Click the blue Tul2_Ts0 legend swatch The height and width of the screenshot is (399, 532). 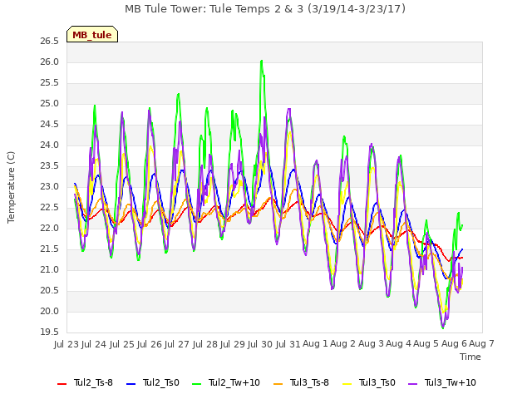click(x=131, y=383)
